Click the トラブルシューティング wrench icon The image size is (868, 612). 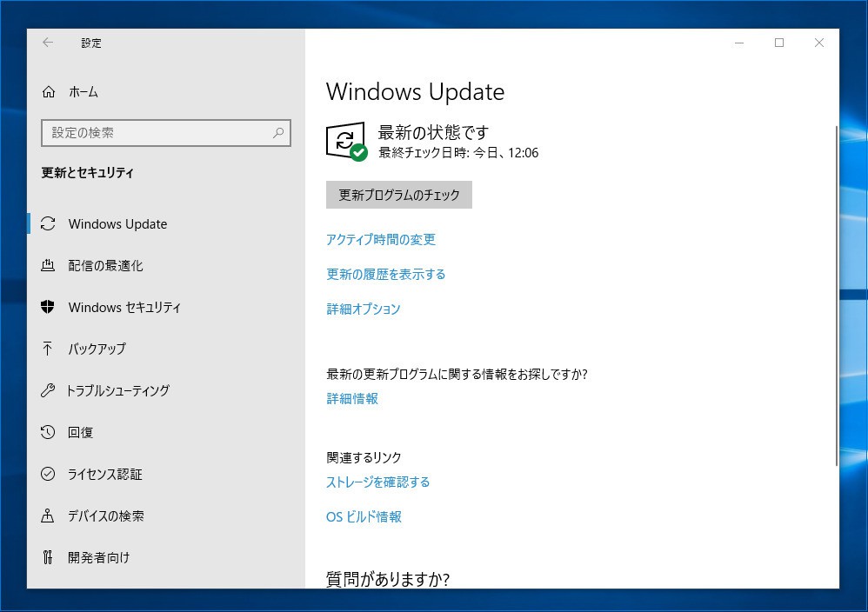click(x=48, y=390)
